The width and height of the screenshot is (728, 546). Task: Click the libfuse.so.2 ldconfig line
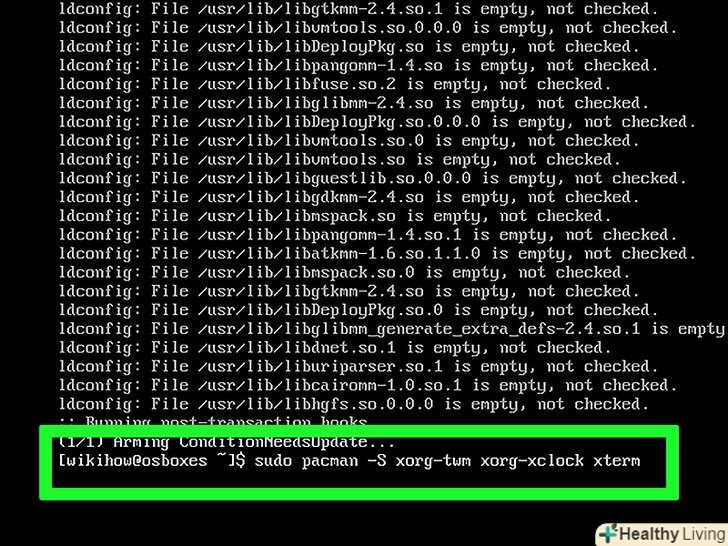coord(335,84)
